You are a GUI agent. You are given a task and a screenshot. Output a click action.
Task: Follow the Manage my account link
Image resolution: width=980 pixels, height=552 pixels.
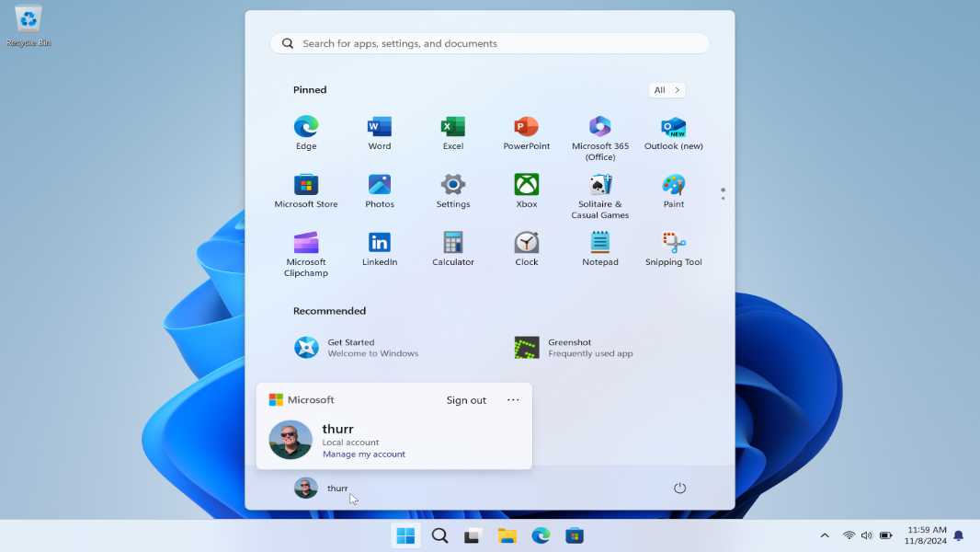point(364,454)
